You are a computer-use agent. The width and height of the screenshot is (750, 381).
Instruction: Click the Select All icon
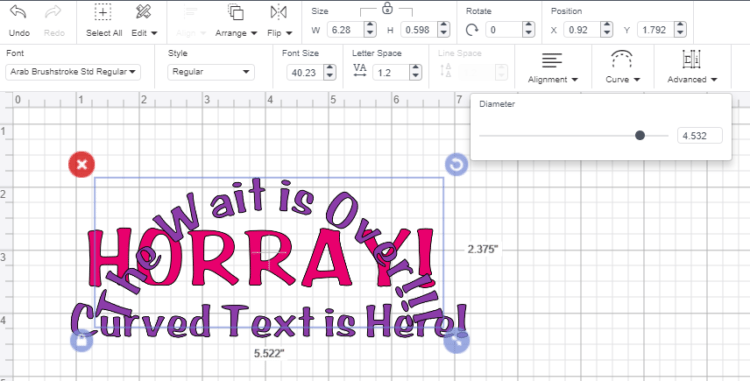tap(103, 12)
